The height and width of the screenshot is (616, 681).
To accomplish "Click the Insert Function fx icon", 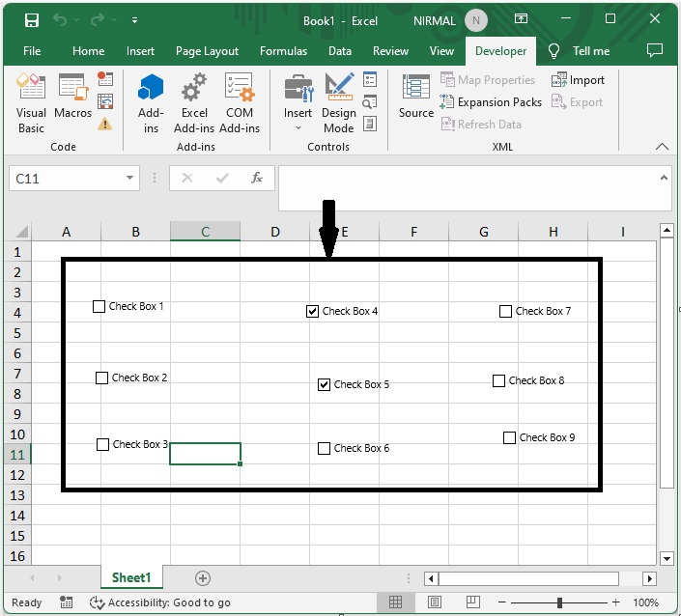I will 257,178.
